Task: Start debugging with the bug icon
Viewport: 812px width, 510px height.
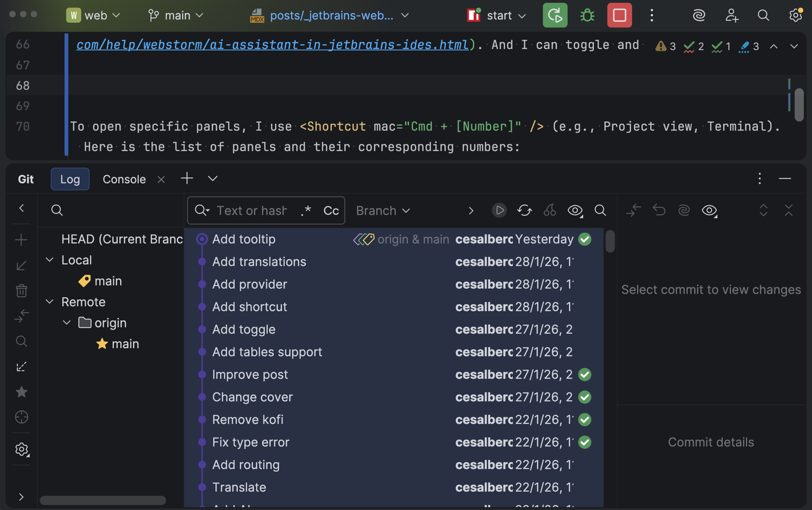Action: pos(587,15)
